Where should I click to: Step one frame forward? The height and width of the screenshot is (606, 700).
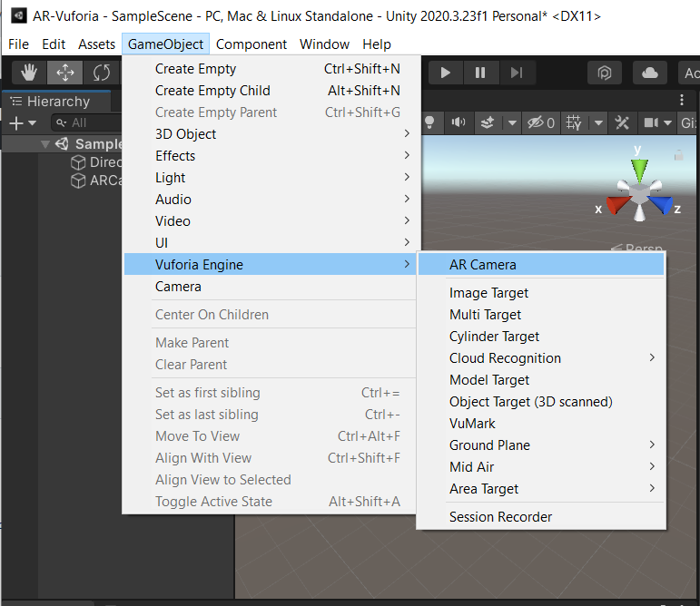point(517,73)
